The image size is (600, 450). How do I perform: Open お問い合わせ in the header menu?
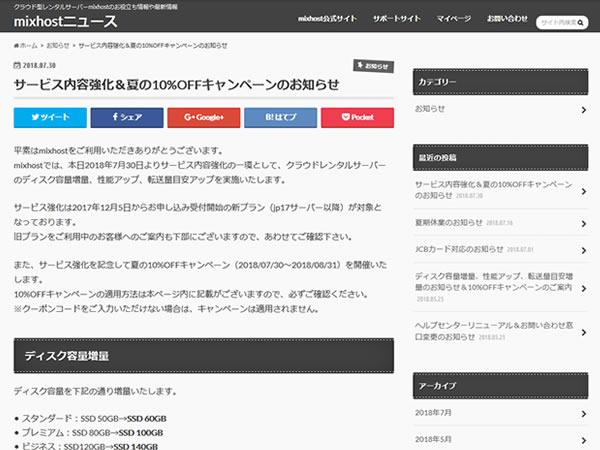(x=507, y=18)
